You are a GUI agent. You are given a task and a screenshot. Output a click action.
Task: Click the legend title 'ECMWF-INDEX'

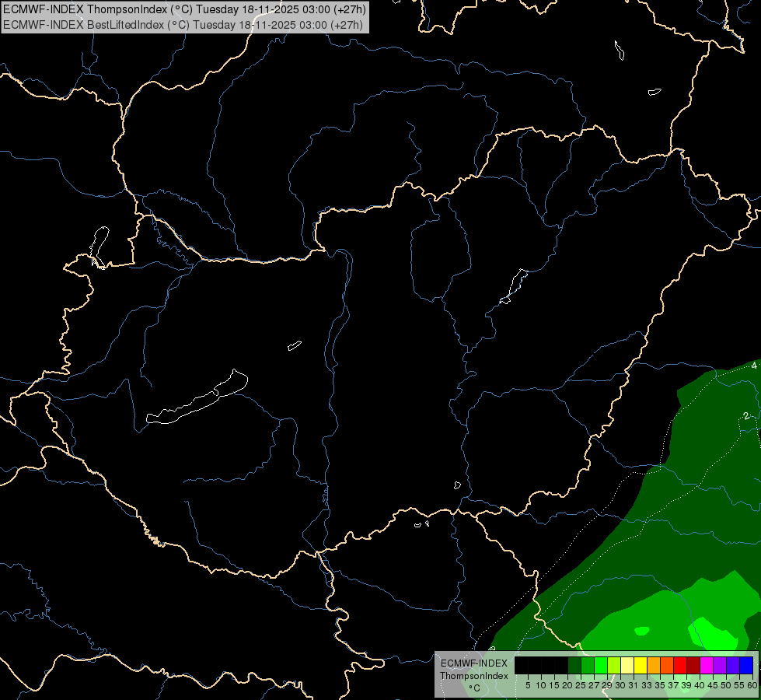(x=474, y=663)
